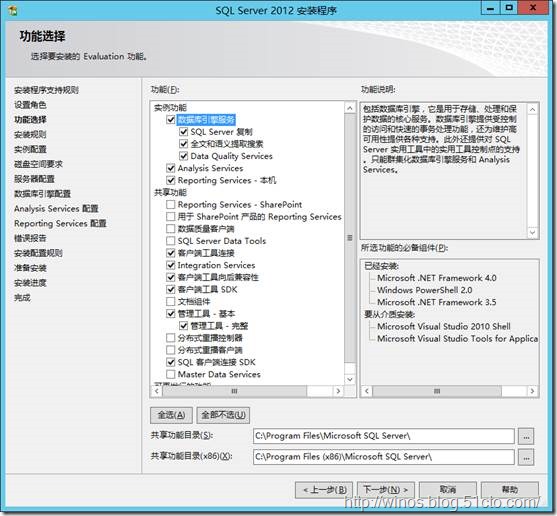Viewport: 557px width, 516px height.
Task: Click the SQL Server setup title bar icon
Action: [x=13, y=10]
